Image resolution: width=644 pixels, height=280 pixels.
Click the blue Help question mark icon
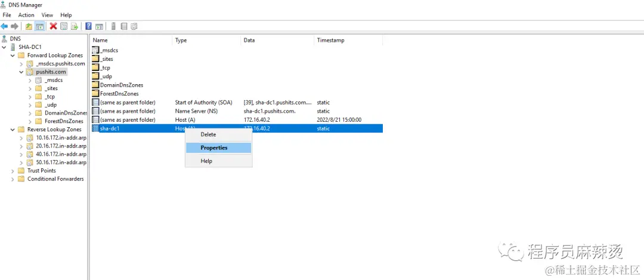[88, 26]
